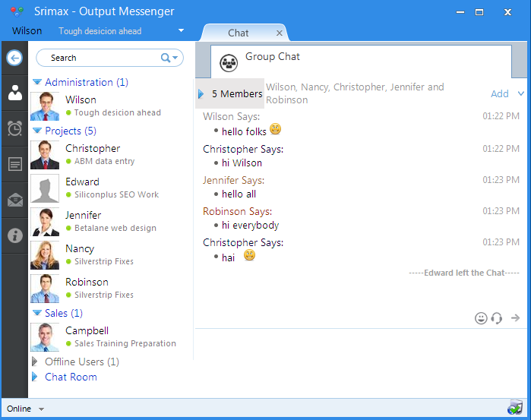Screen dimensions: 531x420
Task: Start a voice call with headset icon
Action: pos(497,318)
